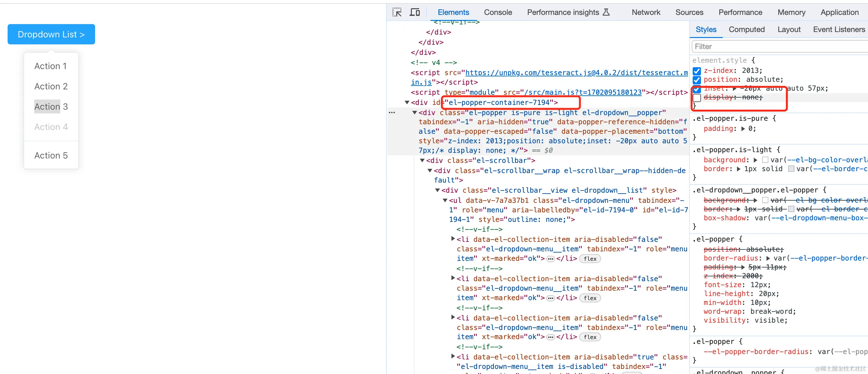Click the is-light background color swatch
Image resolution: width=868 pixels, height=374 pixels.
(765, 160)
